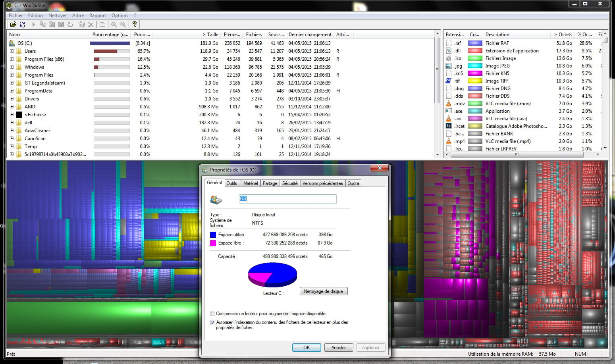
Task: Open the Arbre menu
Action: [x=78, y=15]
